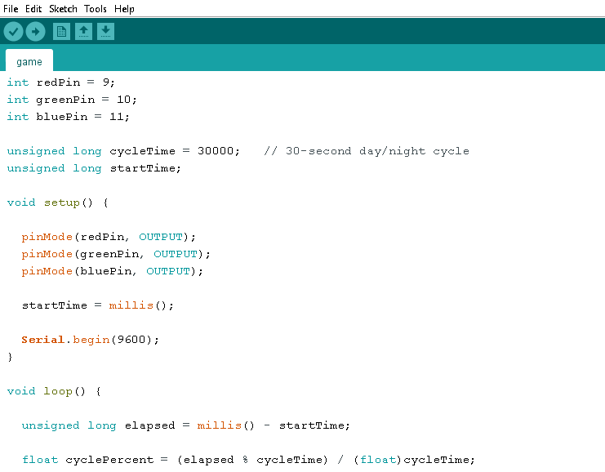The width and height of the screenshot is (605, 472).
Task: Click 'void setup() {' line
Action: point(57,203)
